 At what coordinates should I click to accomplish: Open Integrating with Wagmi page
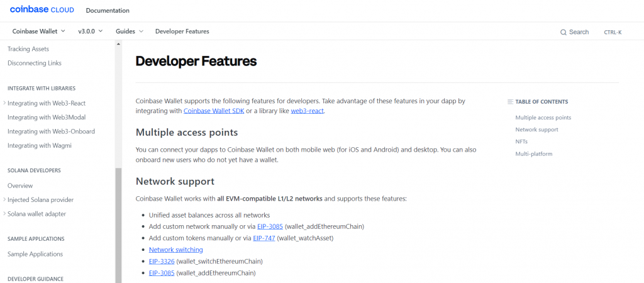tap(40, 145)
